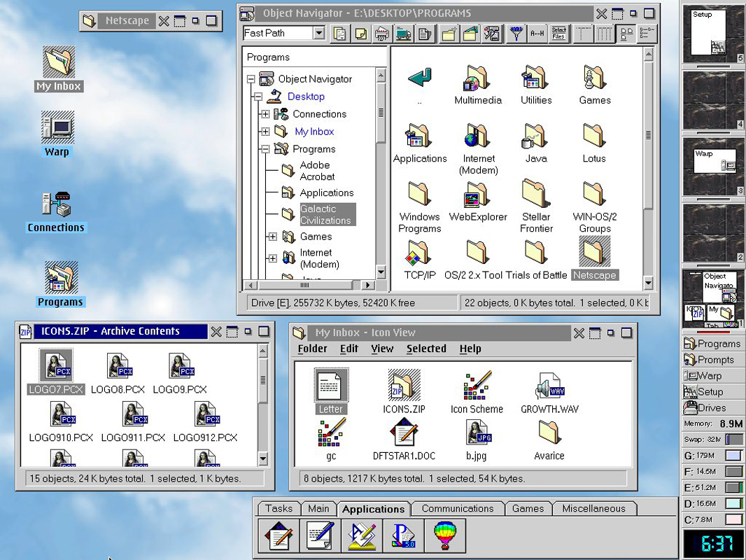Viewport: 746px width, 560px height.
Task: Click the funnel filter icon in Object Navigator
Action: 516,33
